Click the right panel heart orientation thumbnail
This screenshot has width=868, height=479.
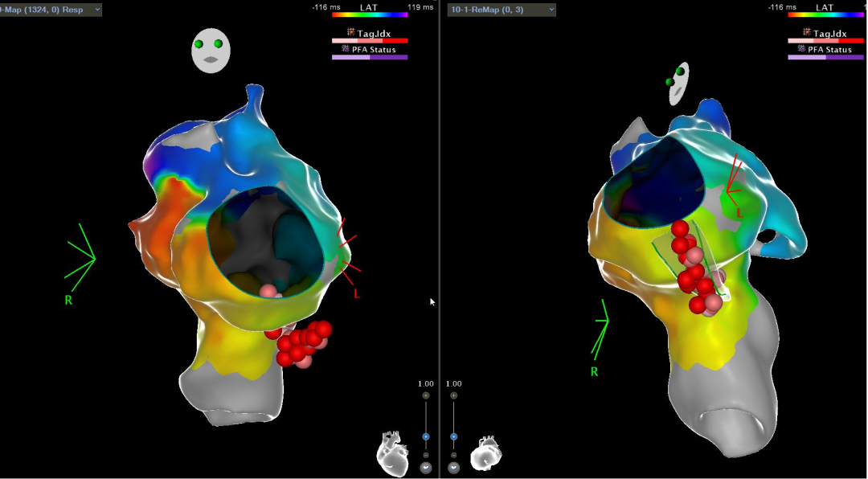(485, 454)
